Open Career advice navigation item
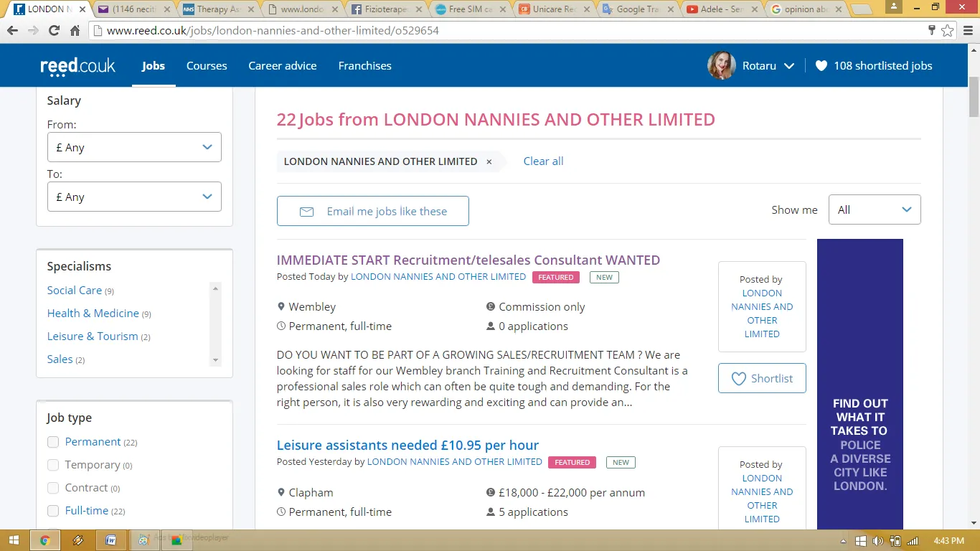Viewport: 980px width, 551px height. [x=283, y=65]
